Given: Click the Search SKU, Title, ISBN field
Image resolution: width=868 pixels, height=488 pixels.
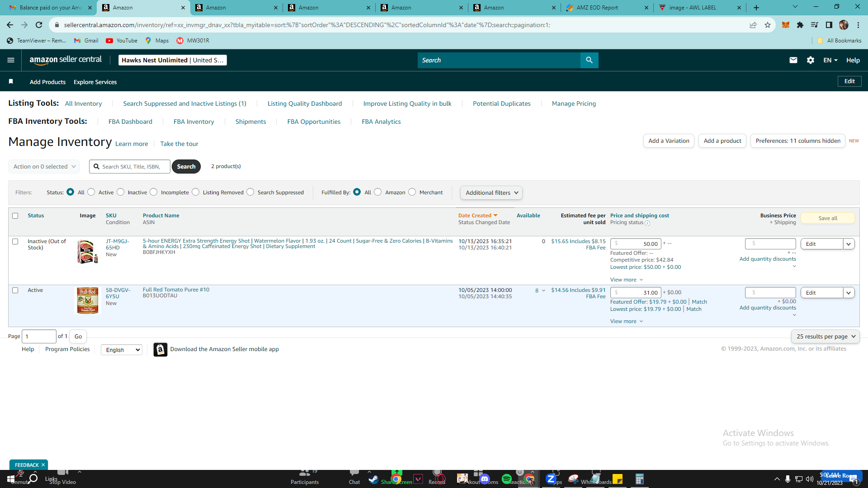Looking at the screenshot, I should [130, 167].
